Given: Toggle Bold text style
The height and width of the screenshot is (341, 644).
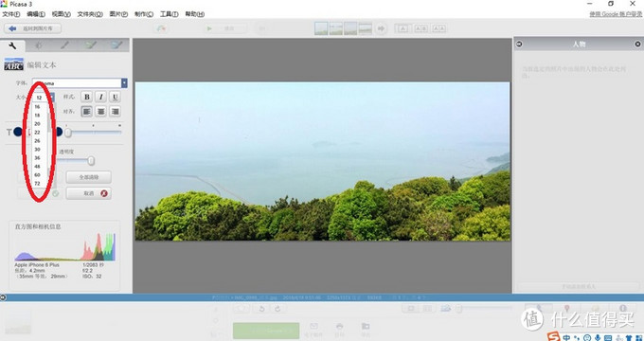Looking at the screenshot, I should (87, 97).
